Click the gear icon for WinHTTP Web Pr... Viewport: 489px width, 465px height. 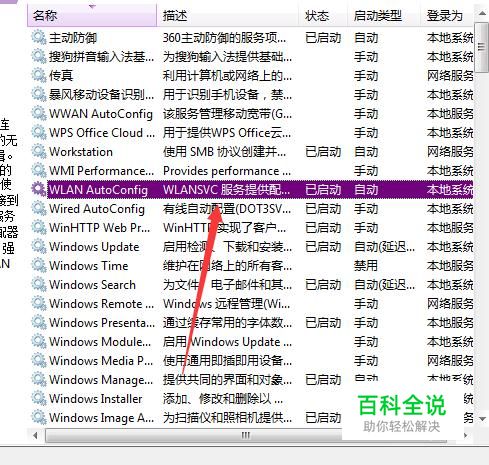point(39,227)
